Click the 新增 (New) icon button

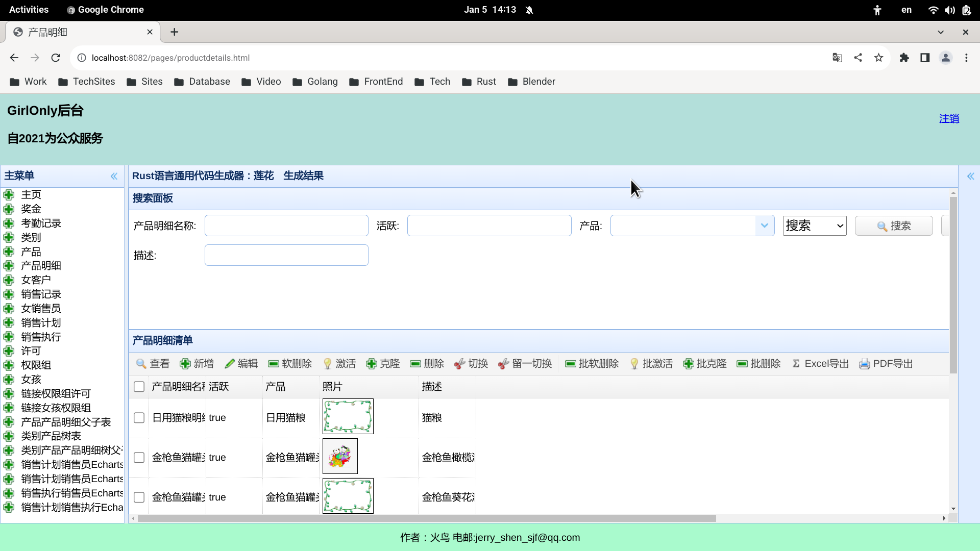pos(197,363)
